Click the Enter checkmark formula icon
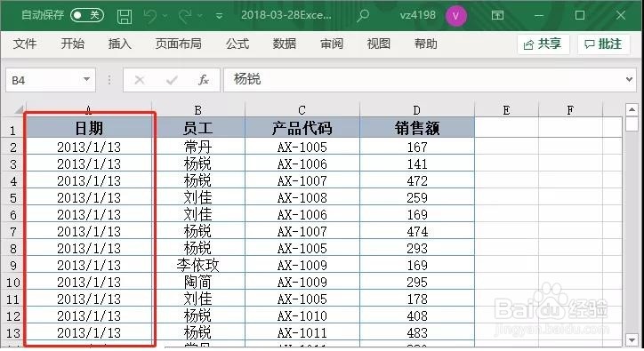644x351 pixels. tap(172, 80)
